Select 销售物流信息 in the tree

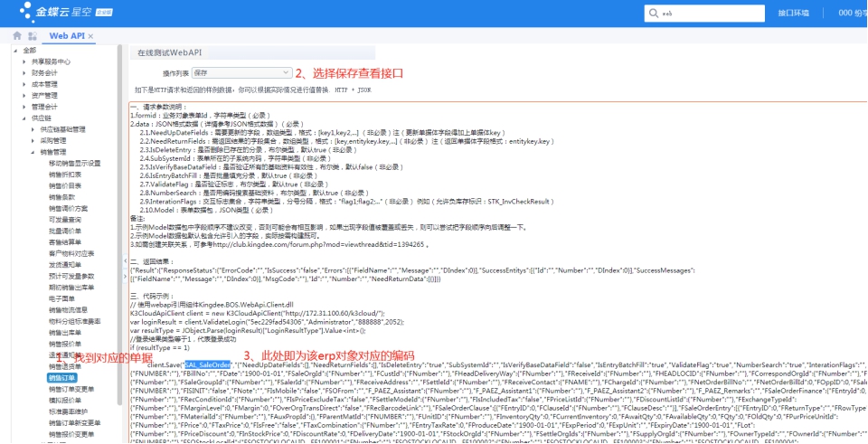pyautogui.click(x=68, y=310)
